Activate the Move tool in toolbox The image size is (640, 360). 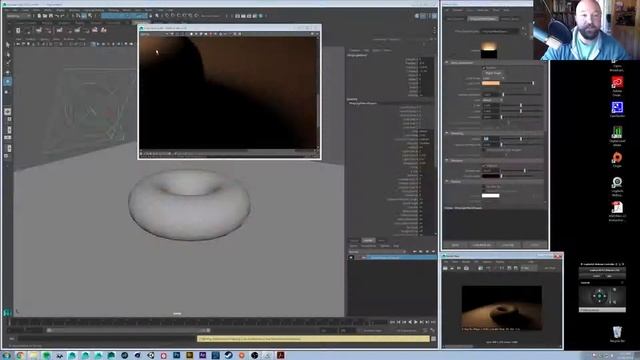click(x=7, y=72)
